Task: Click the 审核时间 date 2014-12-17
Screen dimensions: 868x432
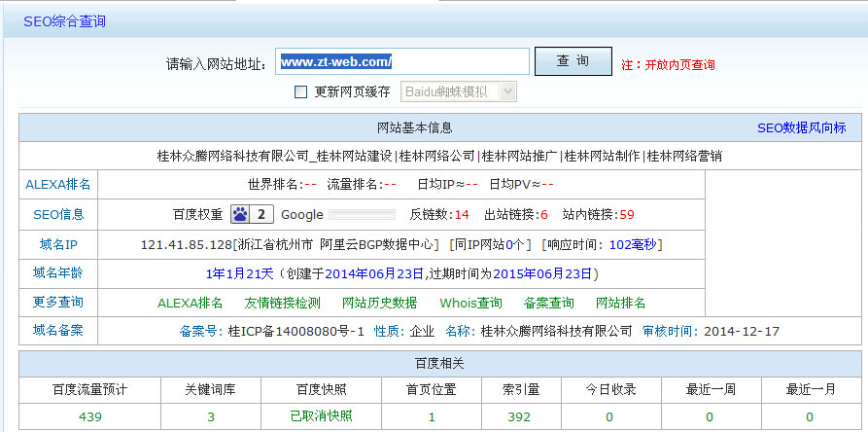Action: [742, 332]
